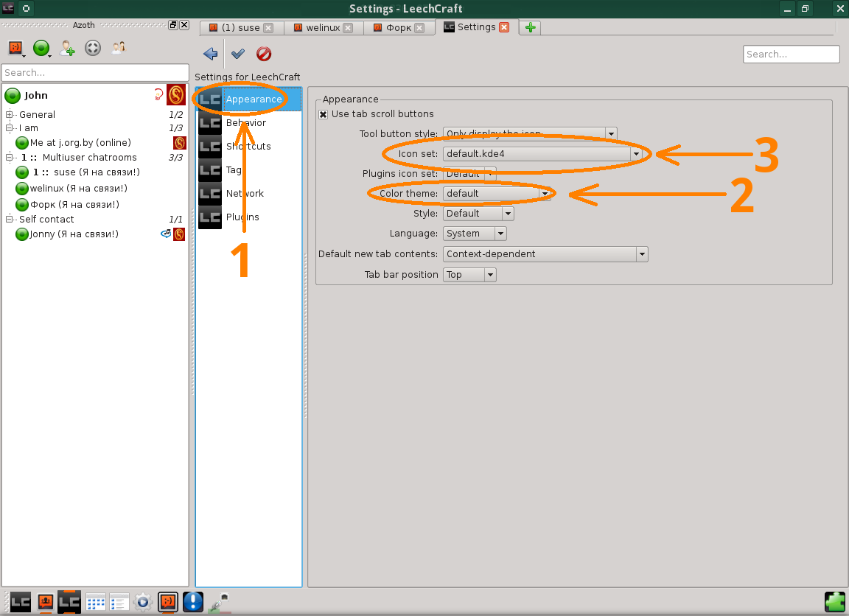The width and height of the screenshot is (849, 616).
Task: Expand the General contact group
Action: coord(9,114)
